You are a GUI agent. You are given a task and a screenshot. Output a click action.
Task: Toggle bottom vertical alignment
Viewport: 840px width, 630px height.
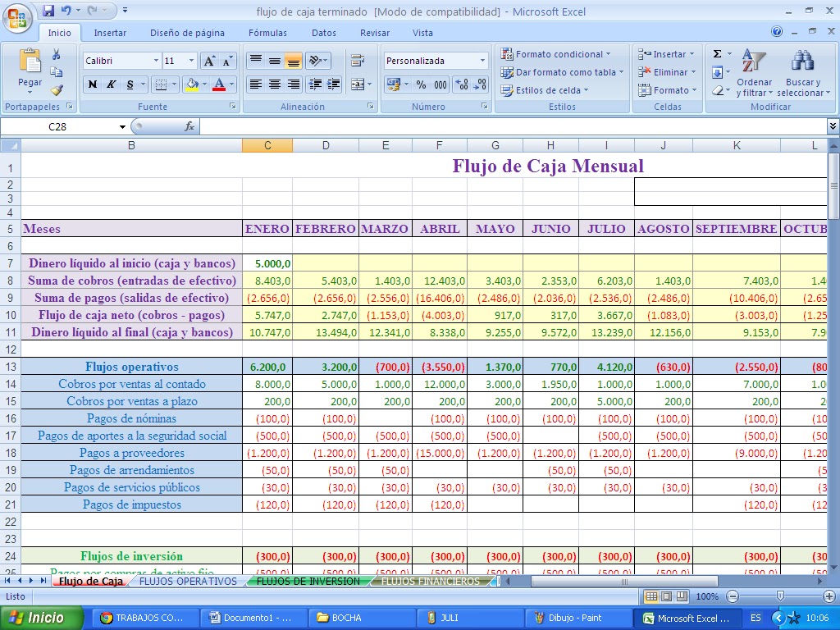click(293, 61)
